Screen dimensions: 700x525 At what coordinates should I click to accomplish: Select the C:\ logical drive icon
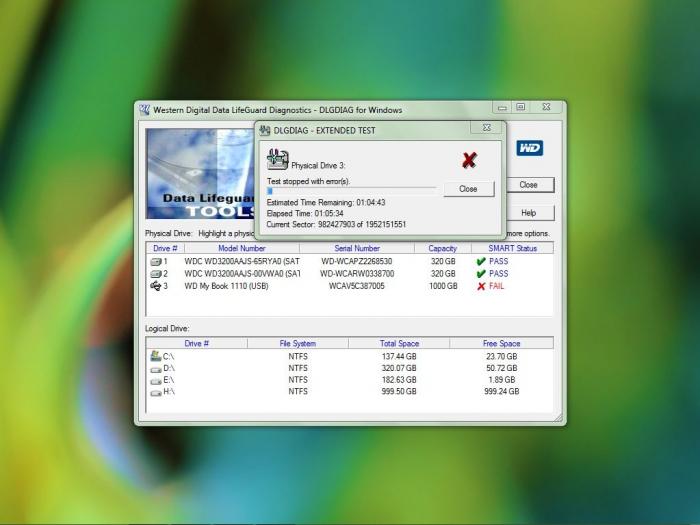pos(156,356)
